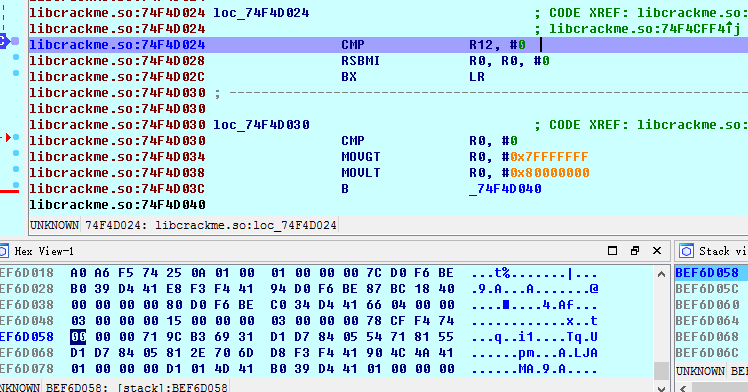Click constant 0x7FFFFFFF

click(549, 157)
